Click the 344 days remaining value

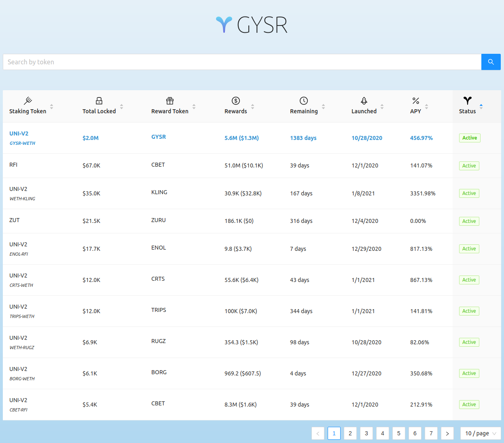point(301,311)
